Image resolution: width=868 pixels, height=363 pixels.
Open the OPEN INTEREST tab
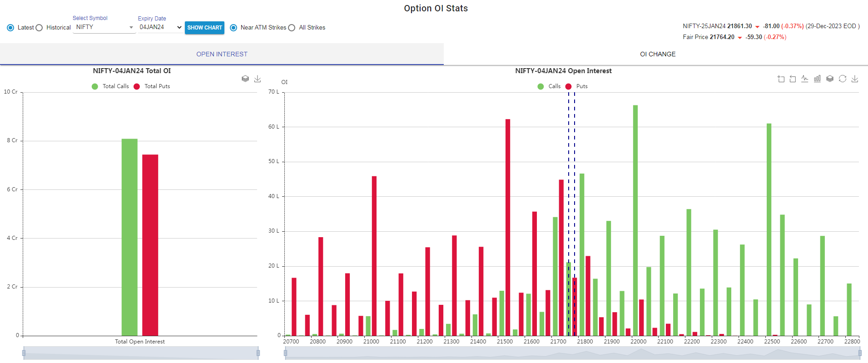222,54
